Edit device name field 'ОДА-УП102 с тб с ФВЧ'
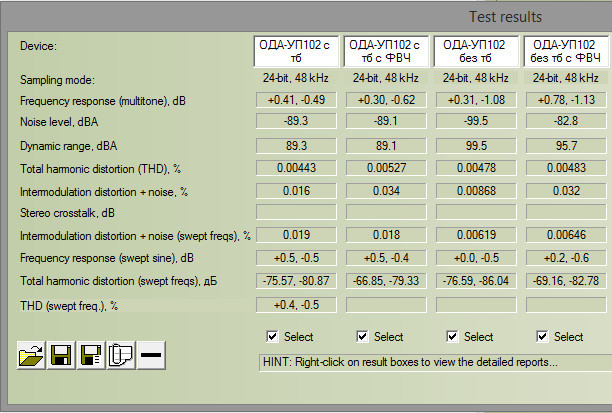612x413 pixels. click(x=386, y=51)
